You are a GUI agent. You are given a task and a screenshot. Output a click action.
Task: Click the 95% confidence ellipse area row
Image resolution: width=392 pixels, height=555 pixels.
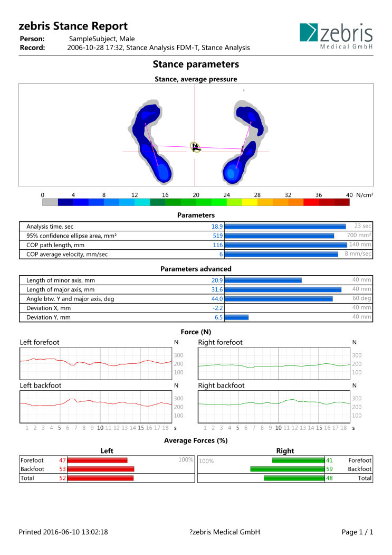click(196, 236)
